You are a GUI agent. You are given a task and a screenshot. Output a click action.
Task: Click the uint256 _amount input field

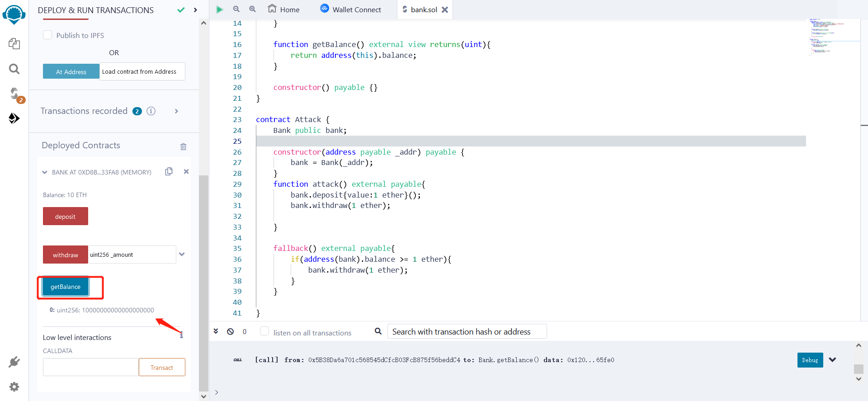click(132, 255)
